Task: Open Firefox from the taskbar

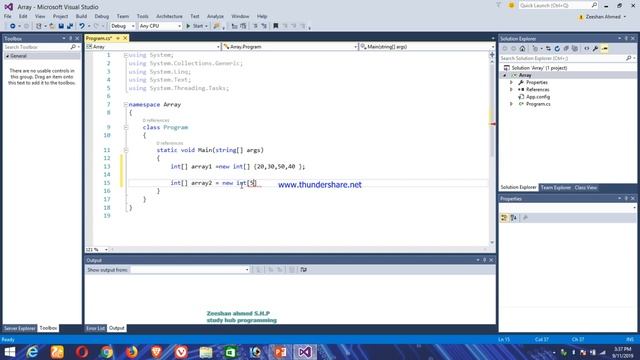Action: [x=131, y=352]
